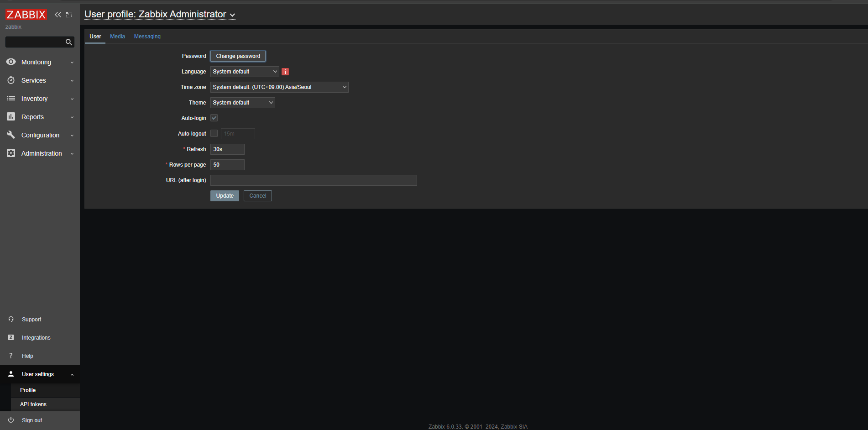Click the red language info icon
Screen dimensions: 868x430
285,72
